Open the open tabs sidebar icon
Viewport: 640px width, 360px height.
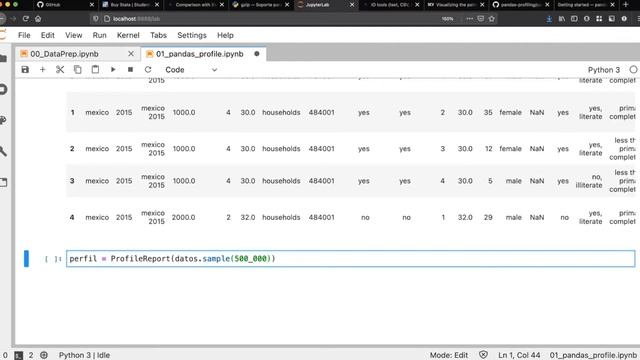coord(3,182)
